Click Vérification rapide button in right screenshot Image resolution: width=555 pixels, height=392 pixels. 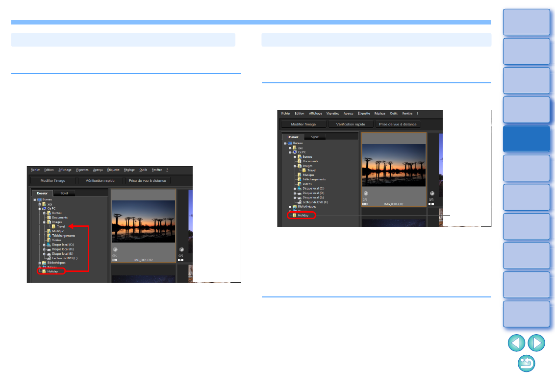tap(351, 124)
